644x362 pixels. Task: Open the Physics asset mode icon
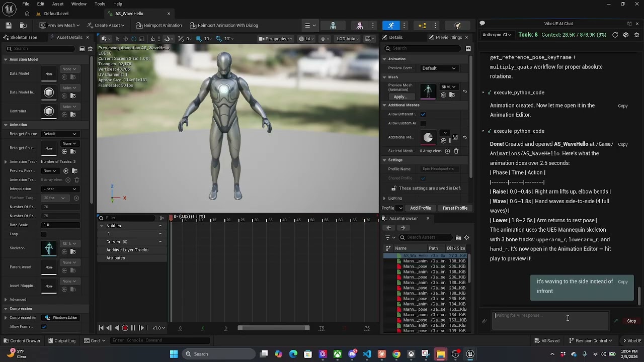point(457,25)
